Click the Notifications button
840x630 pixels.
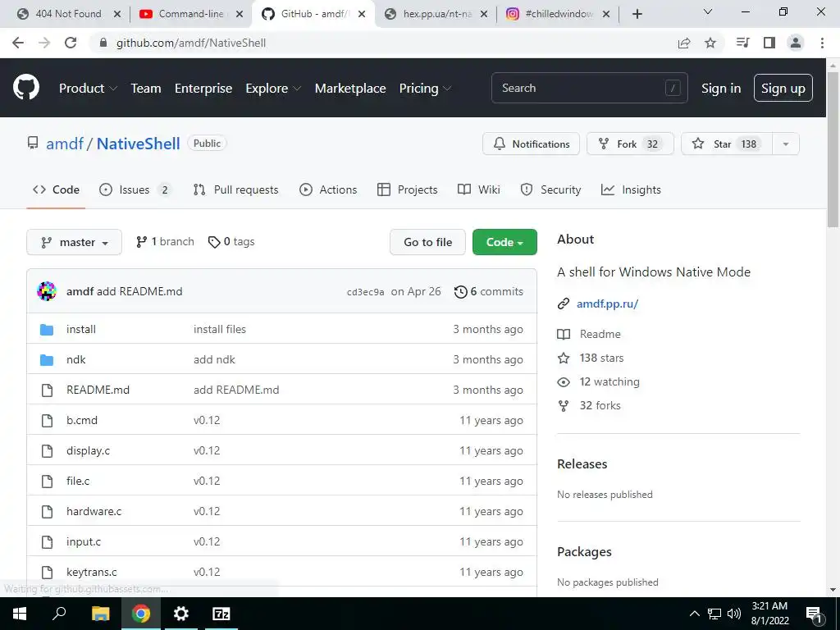[531, 144]
